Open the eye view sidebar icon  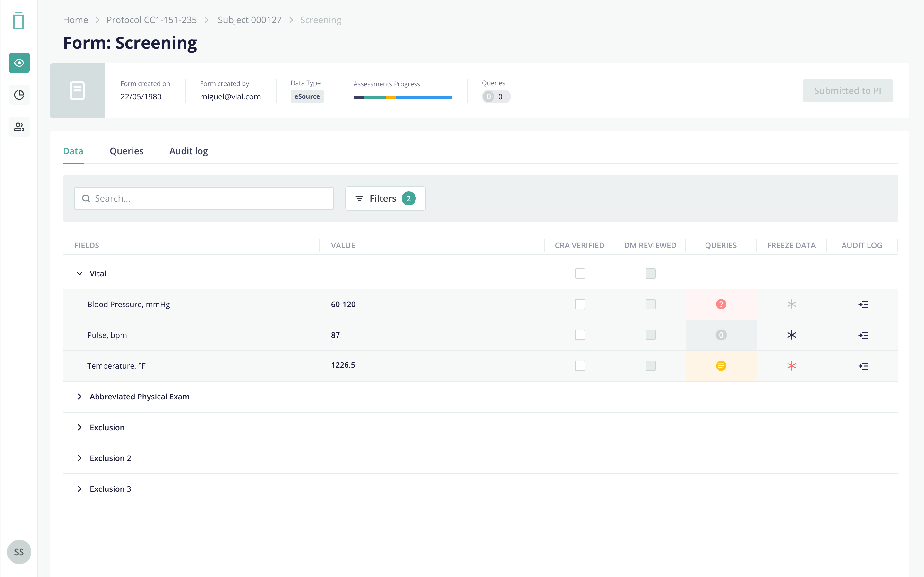coord(19,63)
